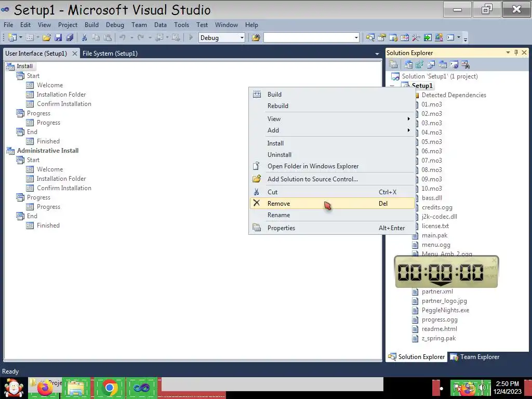Screen dimensions: 532x399
Task: Open the empty find combo box dropdown arrow
Action: click(356, 37)
